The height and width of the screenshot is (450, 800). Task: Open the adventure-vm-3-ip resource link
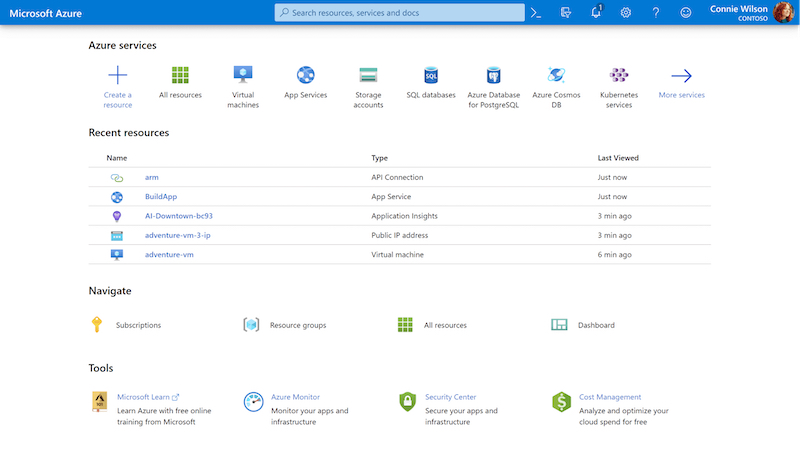click(178, 235)
